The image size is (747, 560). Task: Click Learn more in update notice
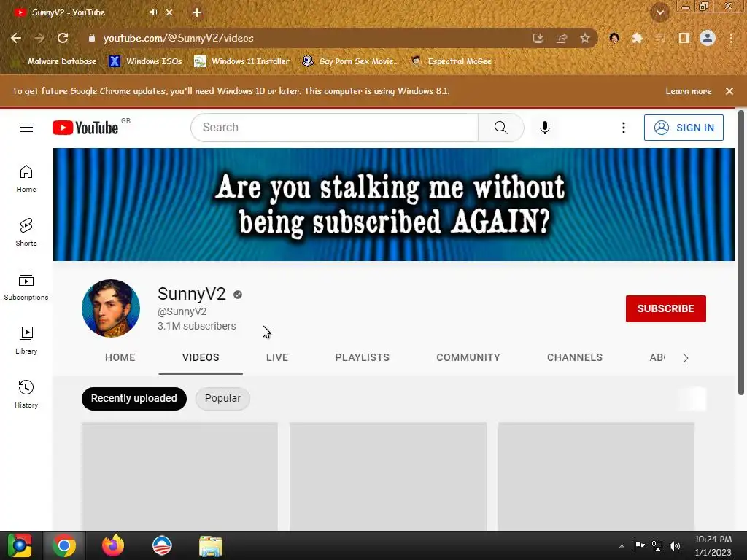click(689, 91)
